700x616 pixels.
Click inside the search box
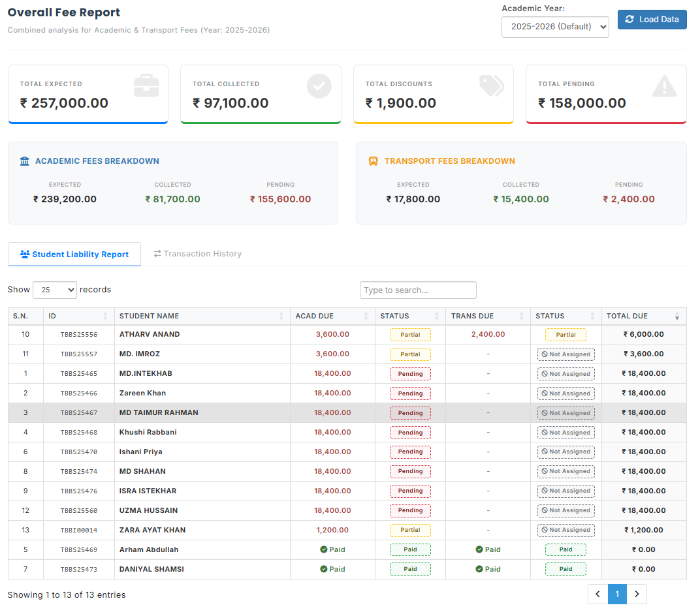(417, 290)
